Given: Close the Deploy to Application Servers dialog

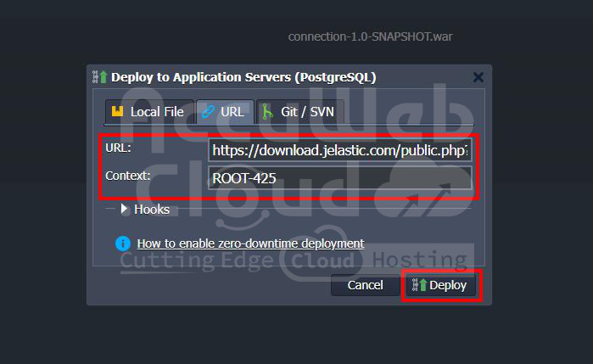Looking at the screenshot, I should (x=478, y=77).
